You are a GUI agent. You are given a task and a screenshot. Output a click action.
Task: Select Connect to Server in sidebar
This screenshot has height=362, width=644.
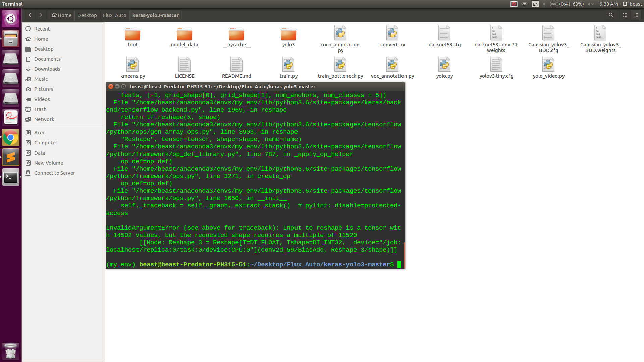click(x=55, y=173)
